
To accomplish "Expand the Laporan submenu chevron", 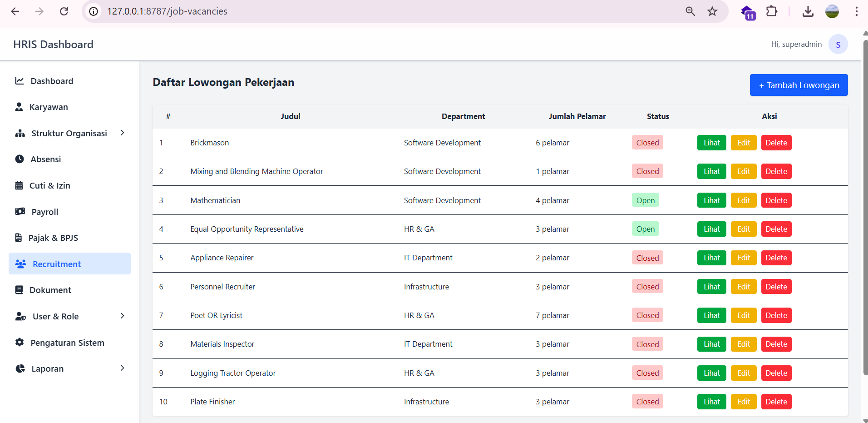I will (x=122, y=368).
